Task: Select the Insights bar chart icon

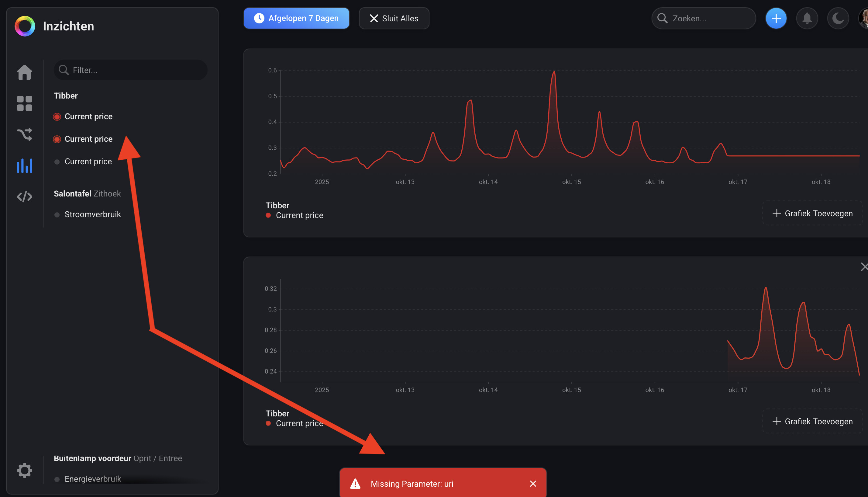Action: tap(25, 165)
